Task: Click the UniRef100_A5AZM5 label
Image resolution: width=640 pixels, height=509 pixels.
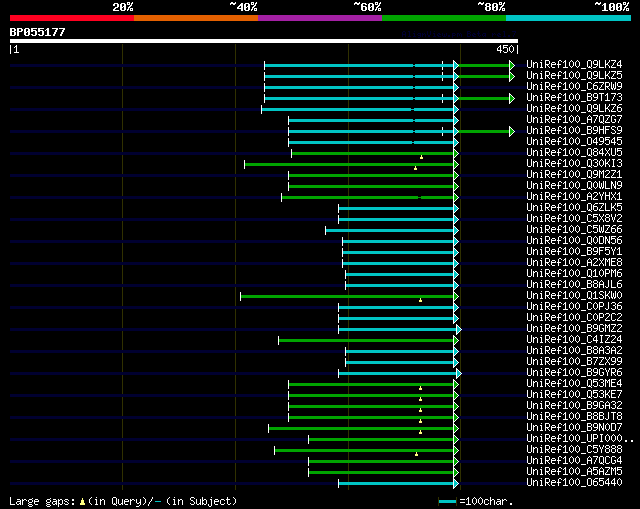Action: click(574, 472)
